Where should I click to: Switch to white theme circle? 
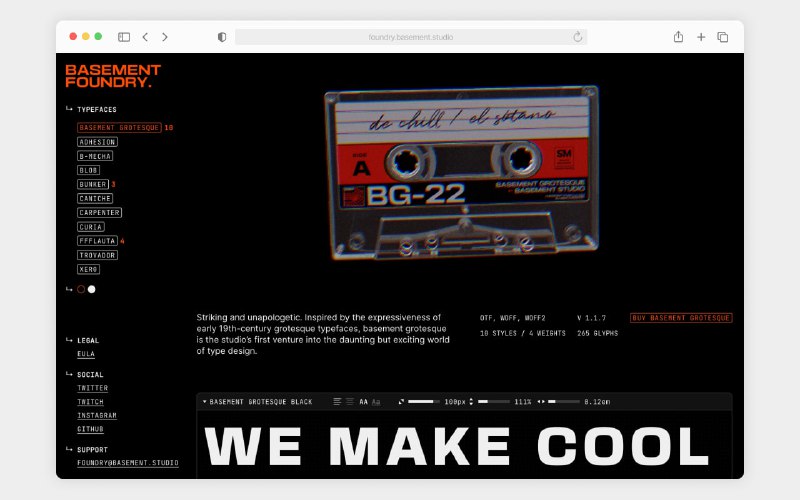92,289
